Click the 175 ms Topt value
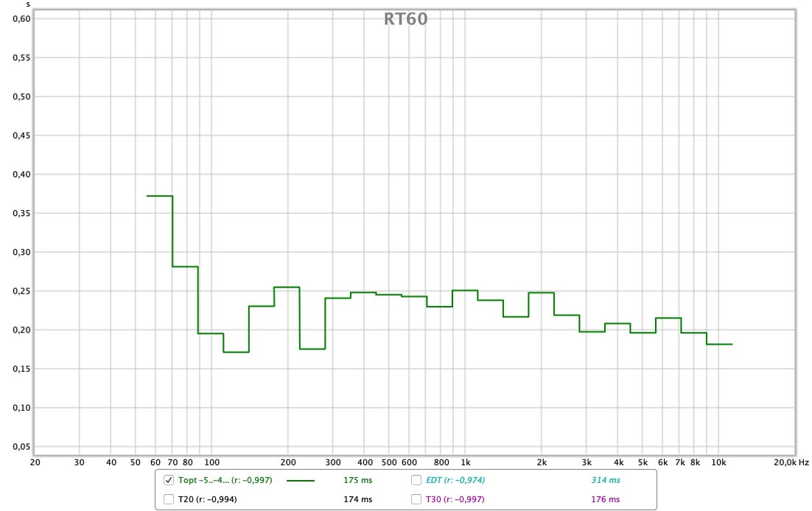 coord(358,480)
